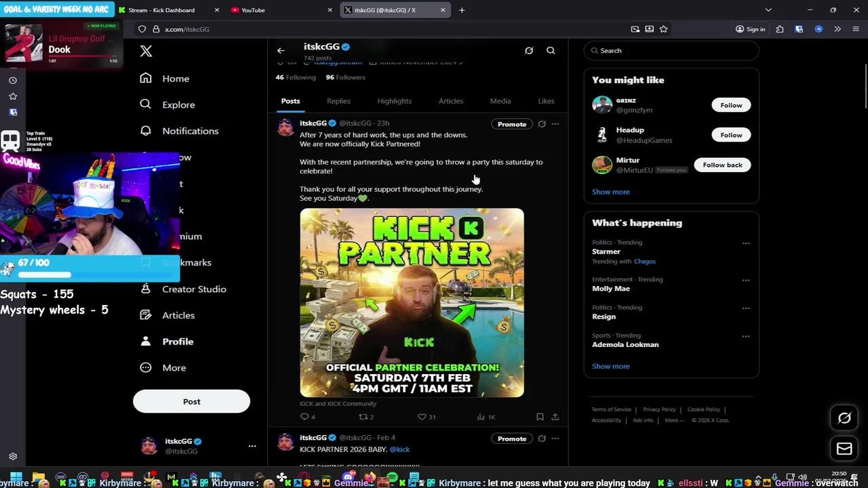Open the More menu in sidebar

(x=163, y=367)
